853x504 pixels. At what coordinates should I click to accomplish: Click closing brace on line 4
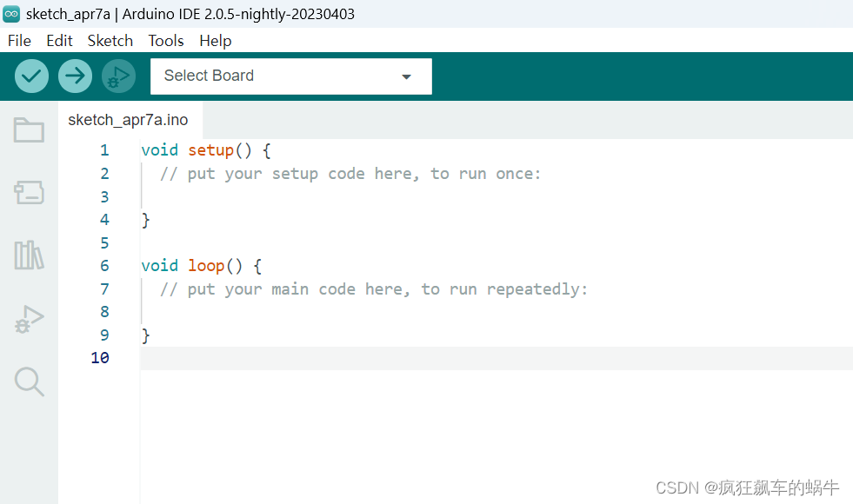[x=145, y=220]
